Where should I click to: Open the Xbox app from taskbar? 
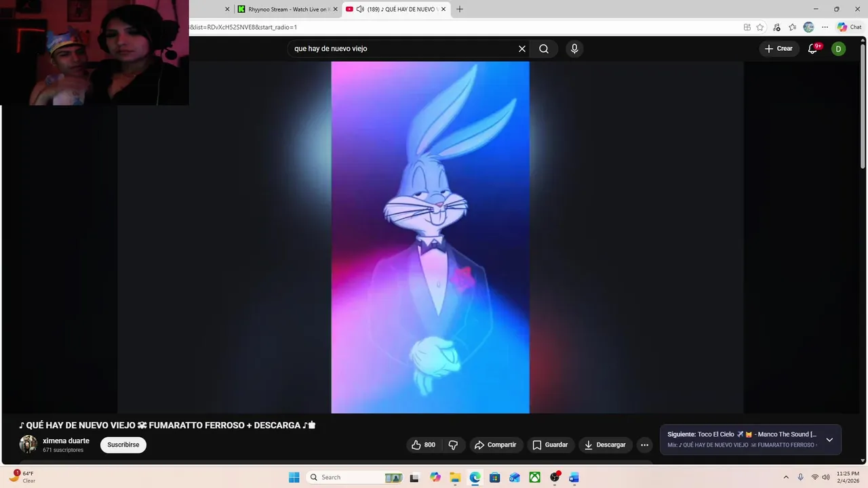pos(535,477)
